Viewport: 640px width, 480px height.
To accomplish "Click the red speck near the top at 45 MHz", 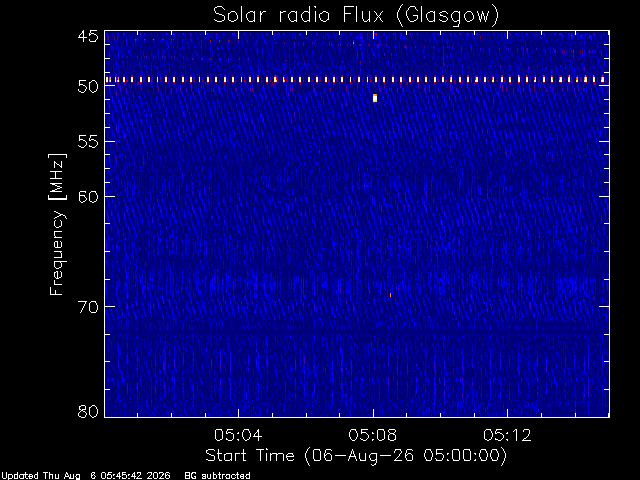I will click(353, 42).
